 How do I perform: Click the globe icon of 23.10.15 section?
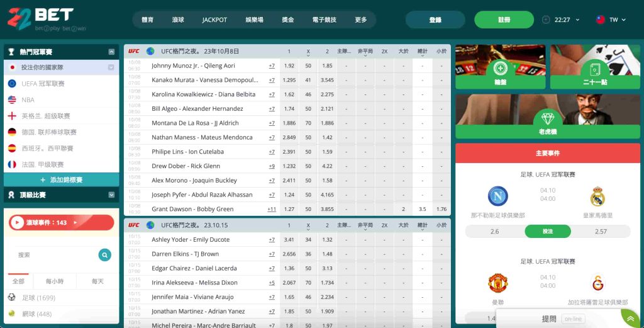pos(150,225)
